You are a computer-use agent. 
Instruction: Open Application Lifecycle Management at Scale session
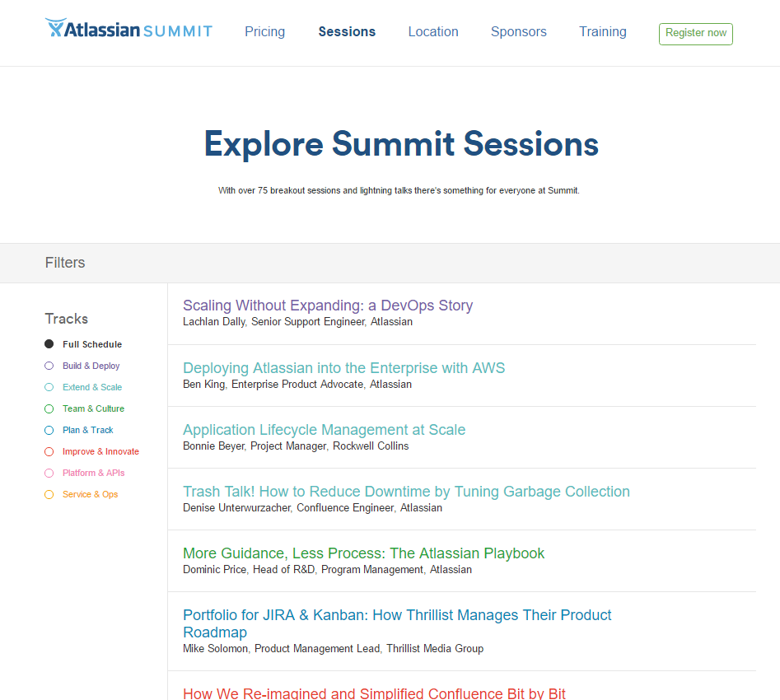click(x=324, y=429)
